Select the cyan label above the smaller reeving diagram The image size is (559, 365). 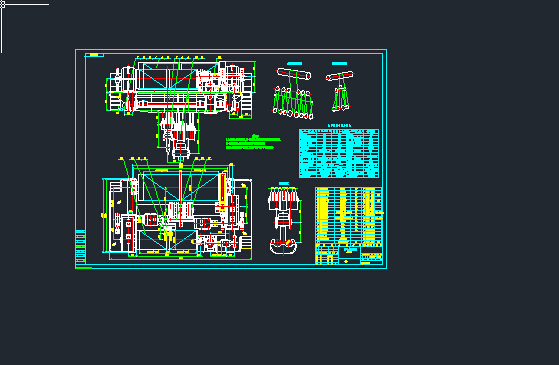pos(339,63)
